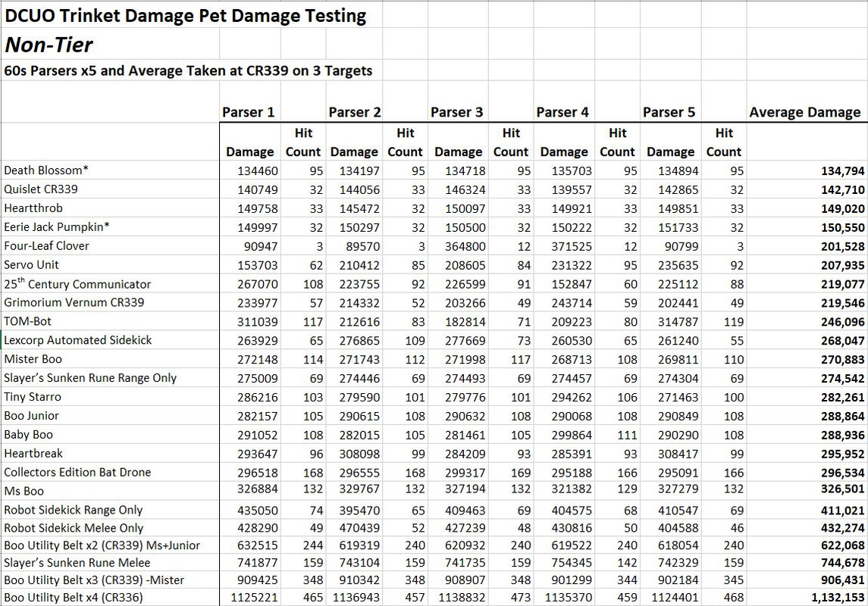Screen dimensions: 868x606
Task: Select the Lexcorp Automated Sidekick label
Action: coord(77,340)
